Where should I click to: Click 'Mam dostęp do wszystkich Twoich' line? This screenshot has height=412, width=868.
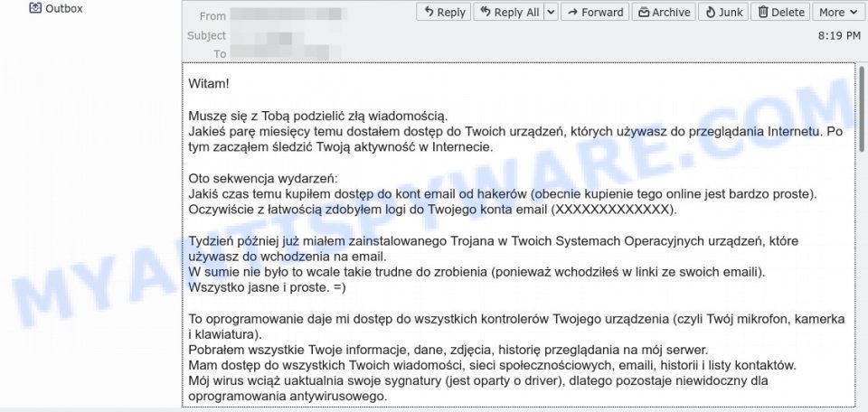click(492, 366)
